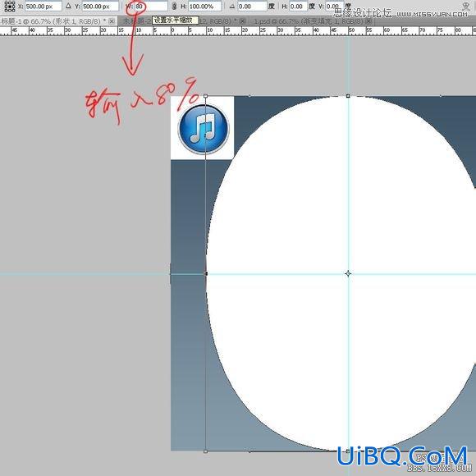Click the rotation angle field showing 0.00
The width and height of the screenshot is (476, 476).
(x=252, y=7)
